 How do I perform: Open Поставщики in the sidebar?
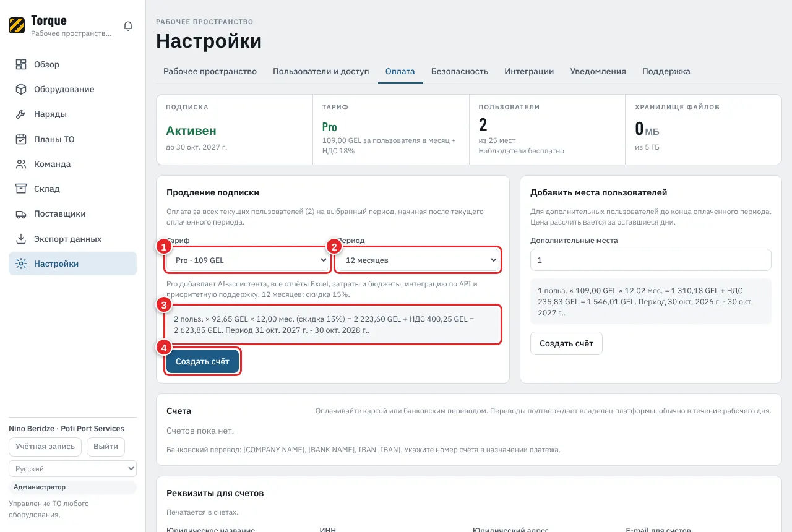[72, 214]
